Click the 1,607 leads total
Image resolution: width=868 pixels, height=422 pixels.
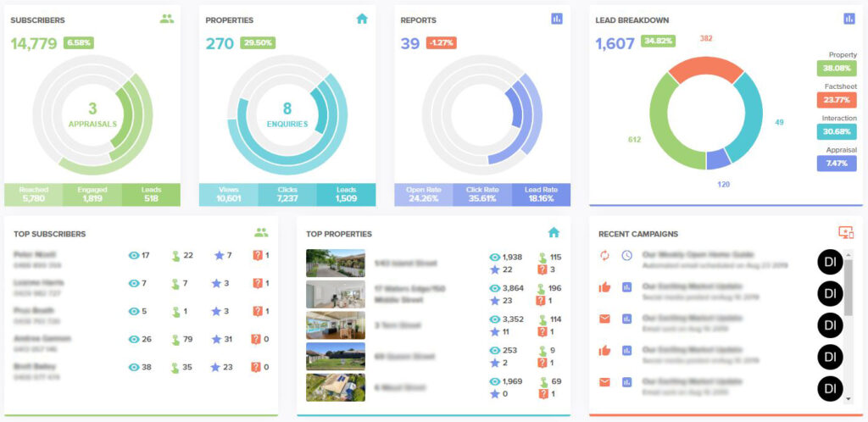(x=615, y=43)
